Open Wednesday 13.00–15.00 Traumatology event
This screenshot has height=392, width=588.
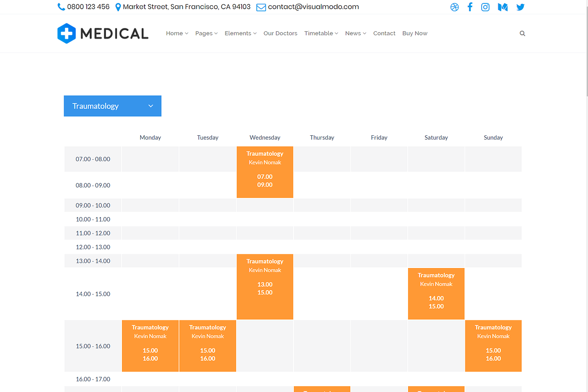tap(265, 287)
